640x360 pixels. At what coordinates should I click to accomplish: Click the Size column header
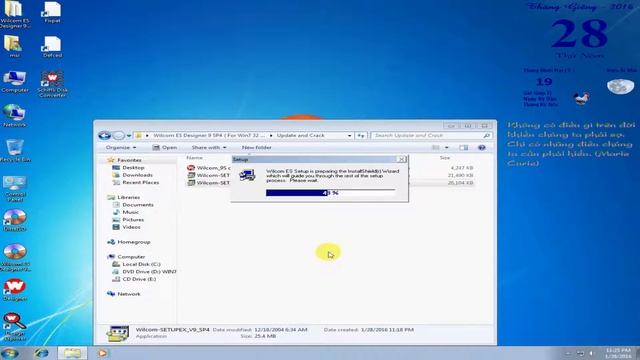pyautogui.click(x=445, y=158)
